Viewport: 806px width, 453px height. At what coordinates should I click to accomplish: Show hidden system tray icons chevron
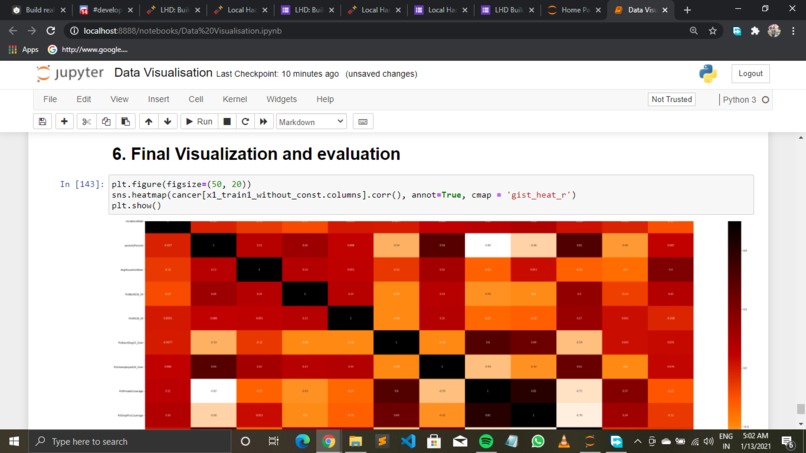pyautogui.click(x=637, y=441)
